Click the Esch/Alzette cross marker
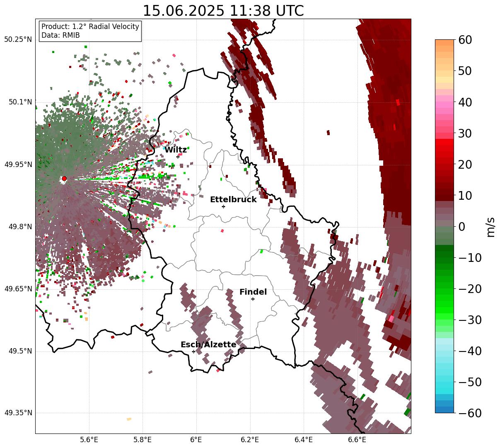500x448 pixels. click(193, 351)
